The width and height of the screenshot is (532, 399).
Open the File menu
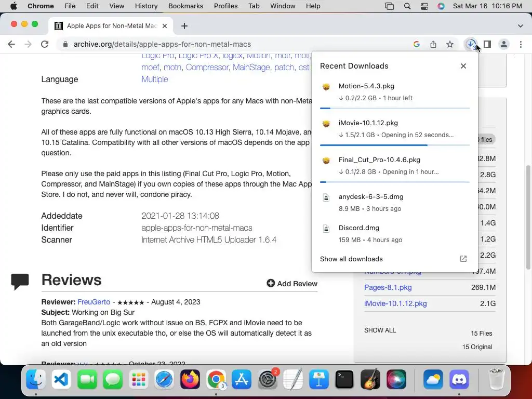(x=70, y=6)
